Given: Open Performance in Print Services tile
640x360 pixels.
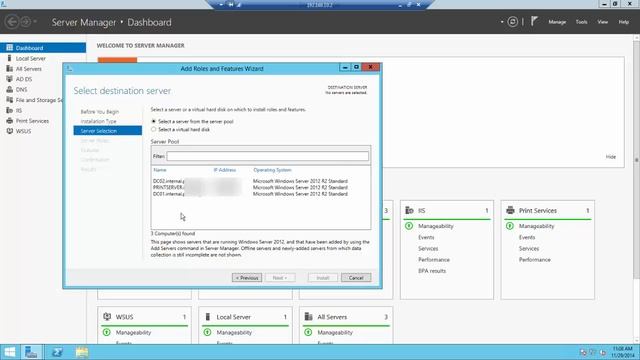Looking at the screenshot, I should point(535,260).
